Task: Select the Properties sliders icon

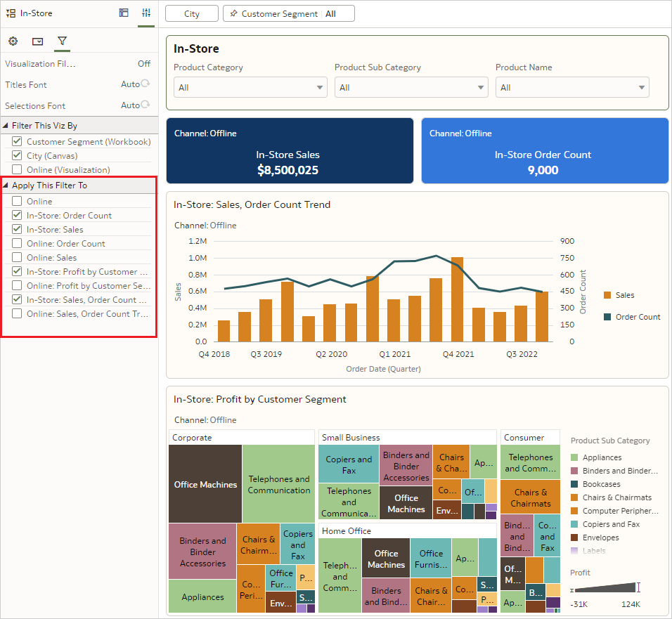Action: (x=146, y=13)
